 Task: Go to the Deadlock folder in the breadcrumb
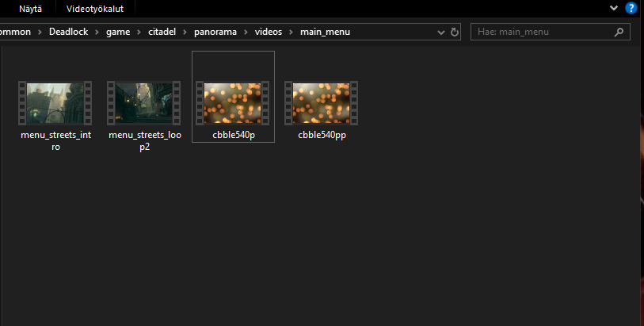tap(69, 32)
